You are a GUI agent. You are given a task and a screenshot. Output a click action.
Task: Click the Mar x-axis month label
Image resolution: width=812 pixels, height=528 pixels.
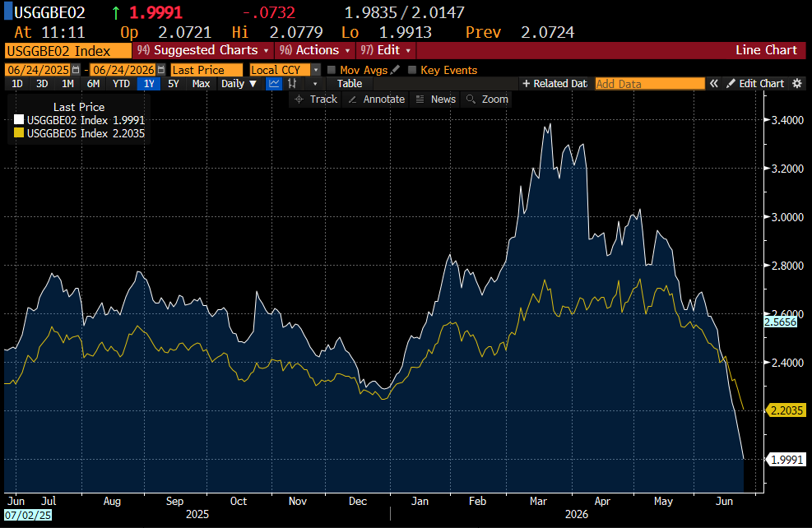[538, 501]
